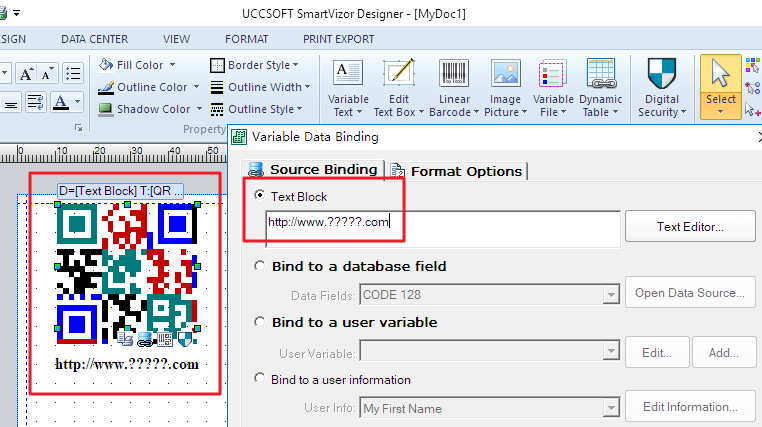Screen dimensions: 762x427
Task: Insert a Linear Barcode
Action: (x=454, y=73)
